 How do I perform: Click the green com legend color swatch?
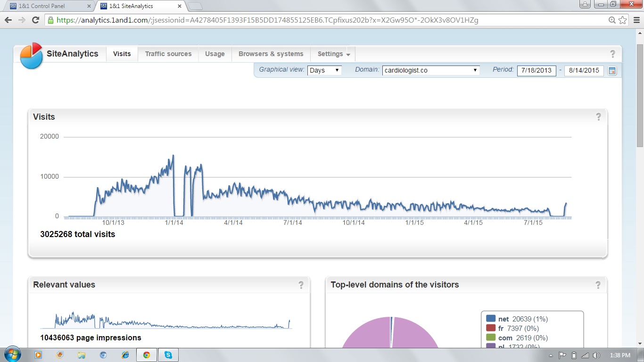pos(491,337)
